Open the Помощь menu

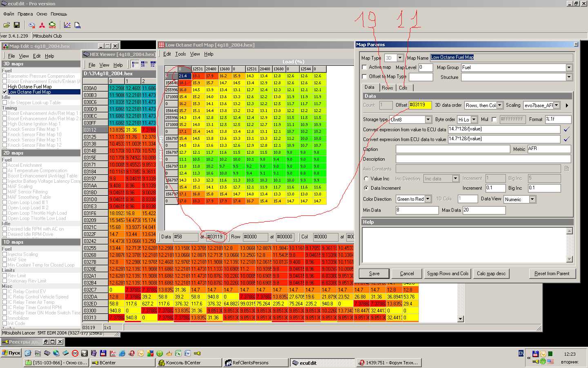pyautogui.click(x=59, y=14)
